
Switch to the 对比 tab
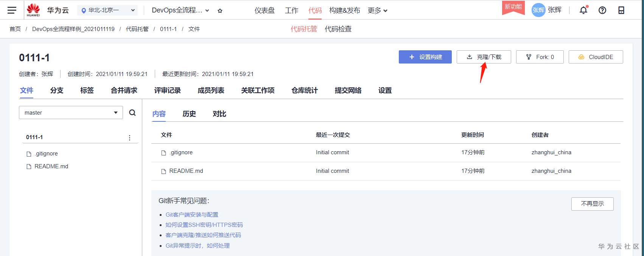(219, 114)
